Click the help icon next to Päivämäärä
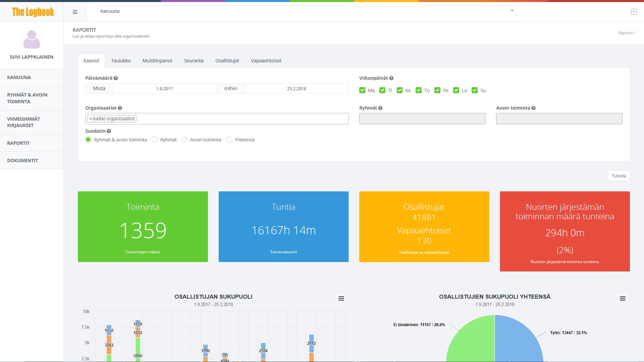The height and width of the screenshot is (362, 644). pyautogui.click(x=116, y=78)
